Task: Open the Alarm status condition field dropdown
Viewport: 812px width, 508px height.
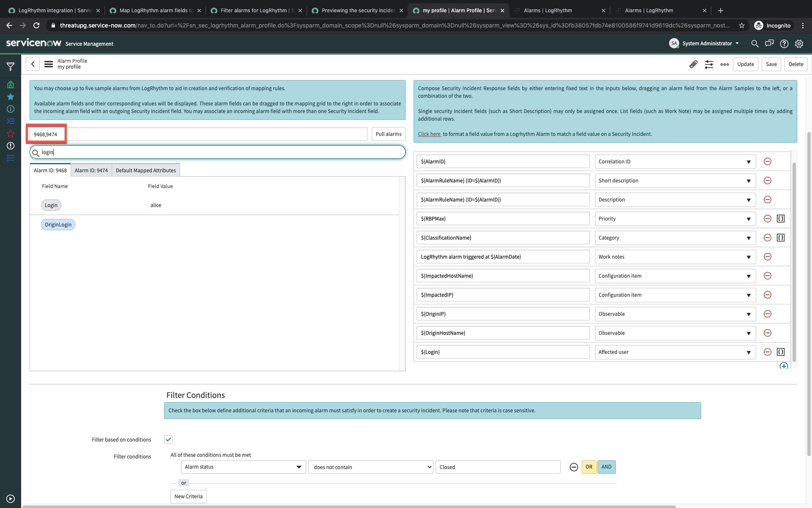Action: point(243,467)
